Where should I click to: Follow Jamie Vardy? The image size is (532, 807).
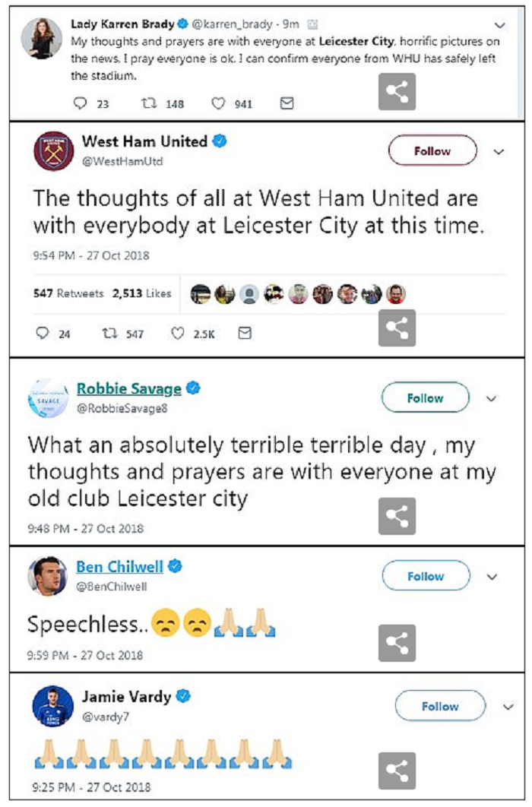point(440,706)
